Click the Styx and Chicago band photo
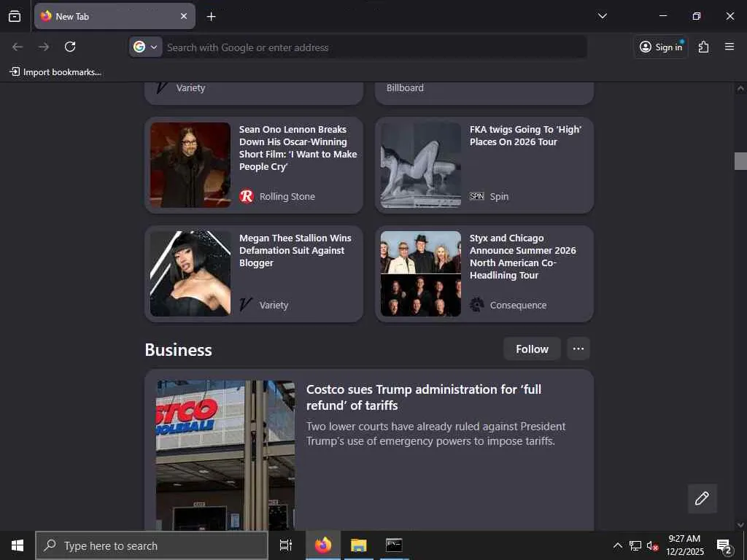The height and width of the screenshot is (560, 747). (x=421, y=274)
